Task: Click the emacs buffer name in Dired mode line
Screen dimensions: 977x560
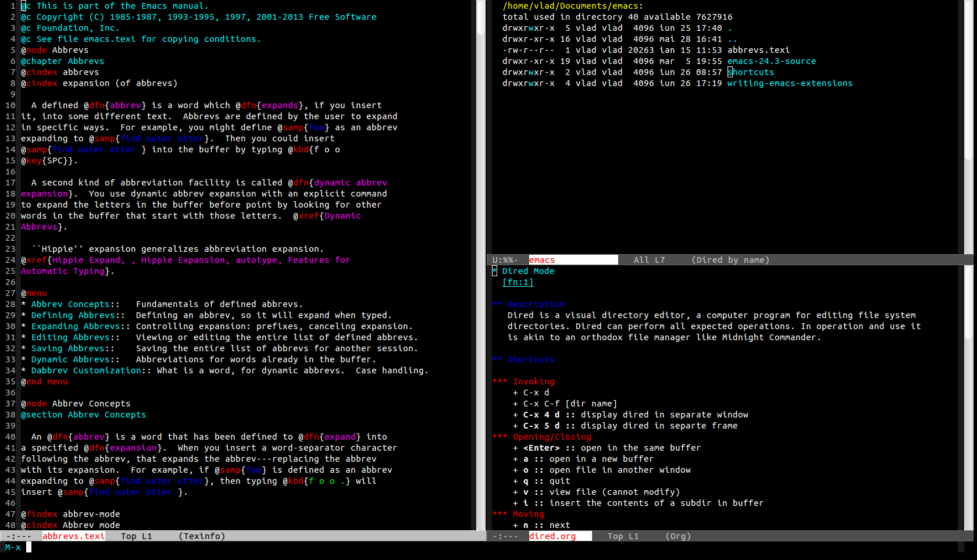Action: coord(542,260)
